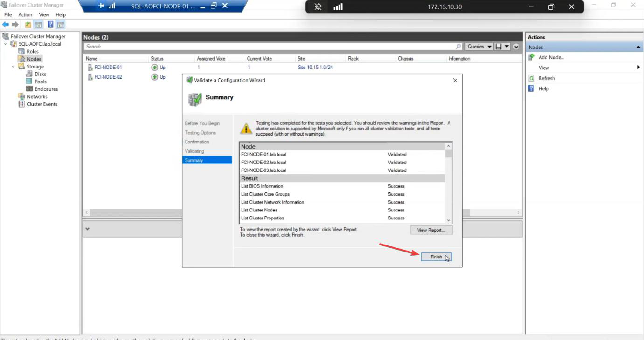The image size is (644, 340).
Task: Select SQL-AOFCI.lab.local cluster in tree
Action: pyautogui.click(x=40, y=44)
